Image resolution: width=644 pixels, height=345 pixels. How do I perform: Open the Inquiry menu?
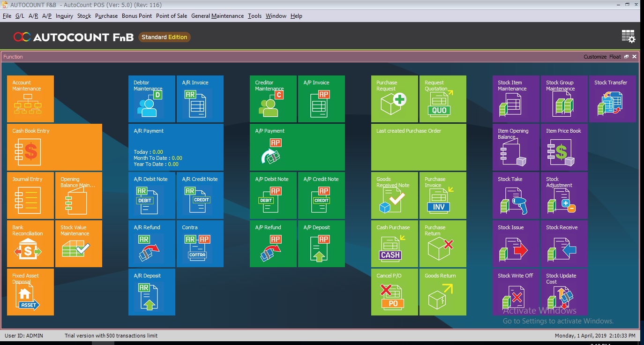click(64, 16)
